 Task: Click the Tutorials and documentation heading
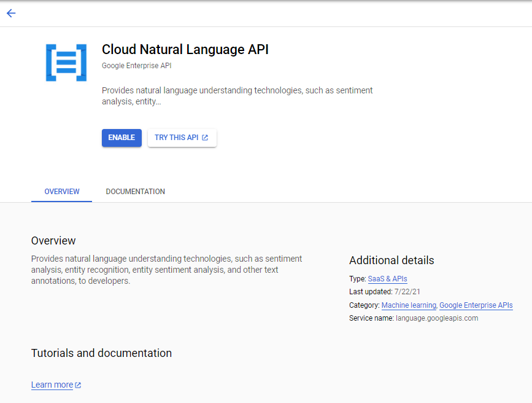click(x=101, y=353)
